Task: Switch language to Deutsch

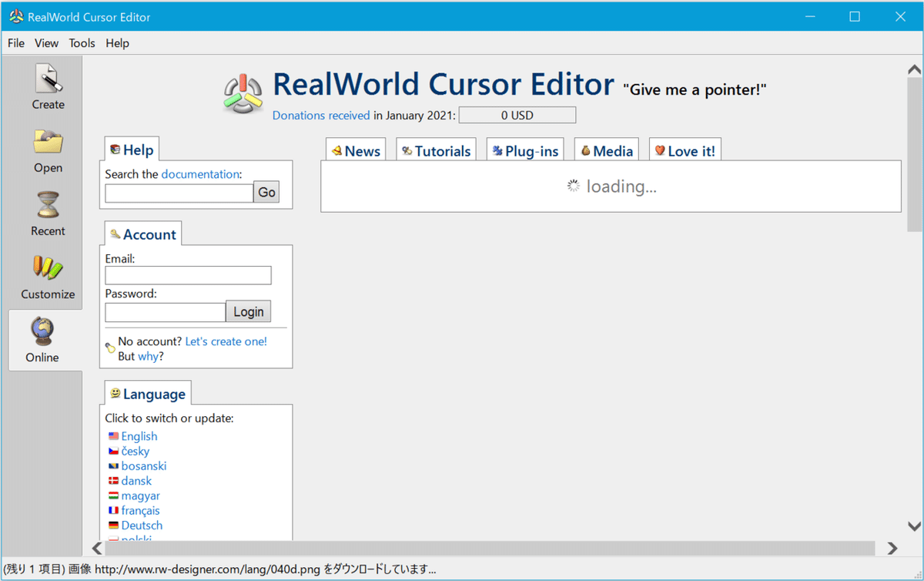Action: (142, 525)
